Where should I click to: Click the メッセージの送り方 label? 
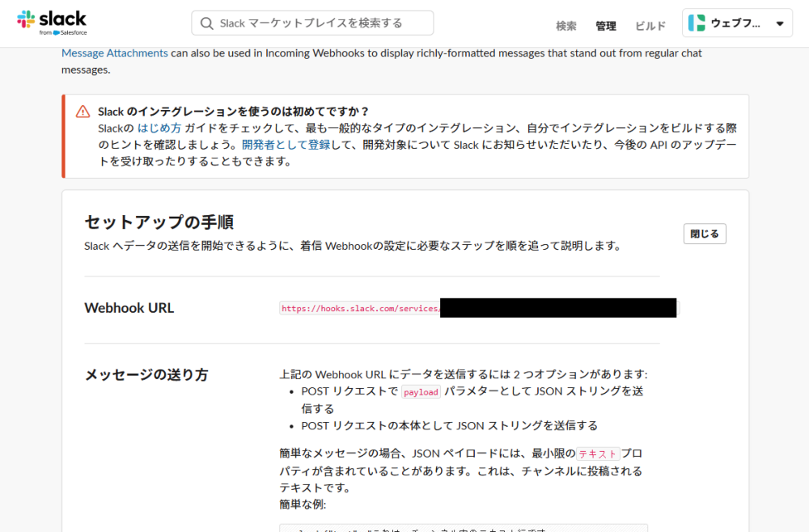click(146, 375)
